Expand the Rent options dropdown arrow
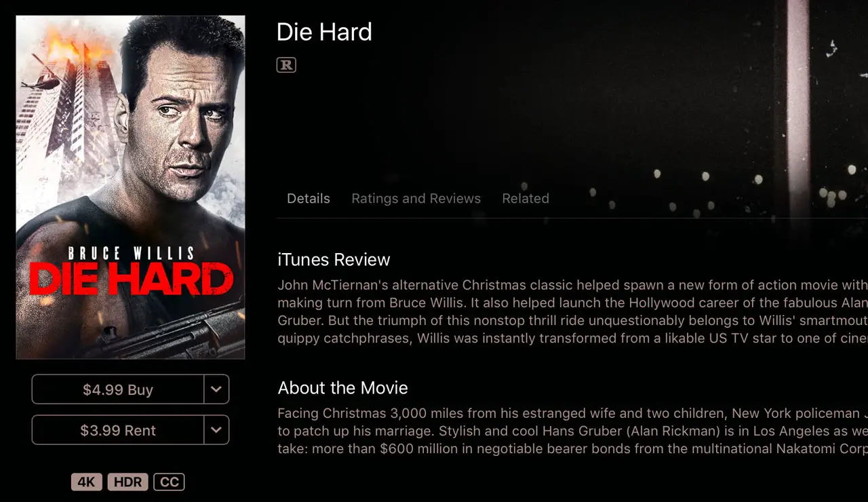Viewport: 868px width, 502px height. [x=216, y=430]
